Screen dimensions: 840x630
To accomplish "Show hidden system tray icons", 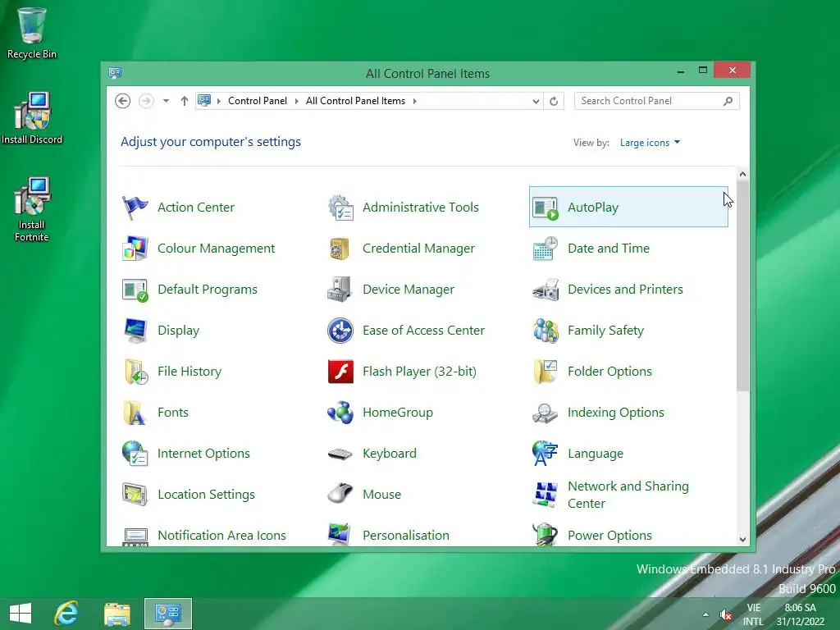I will 705,614.
